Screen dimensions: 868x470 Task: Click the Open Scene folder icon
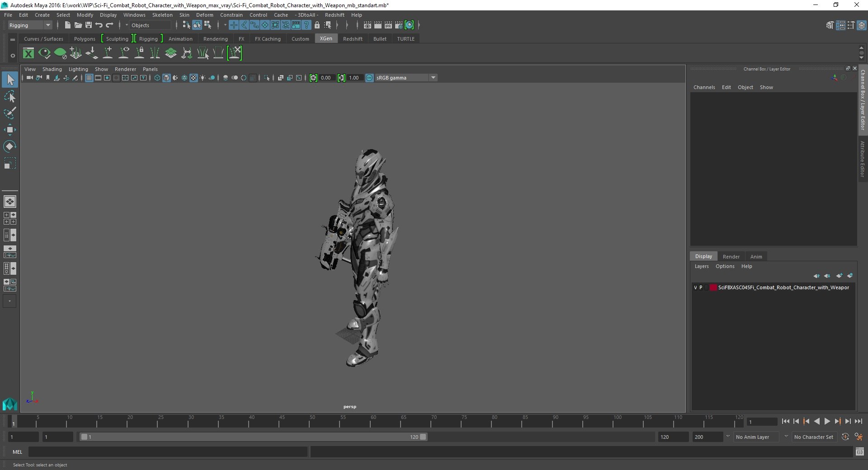coord(78,25)
